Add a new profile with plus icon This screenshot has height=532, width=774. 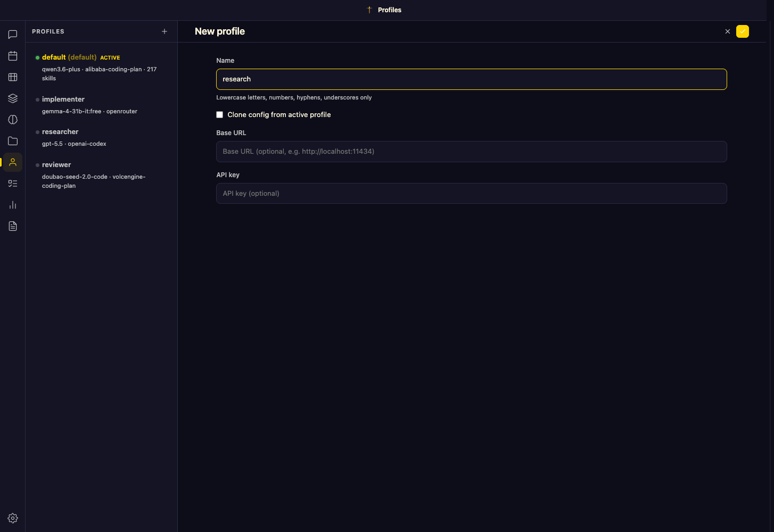[164, 31]
